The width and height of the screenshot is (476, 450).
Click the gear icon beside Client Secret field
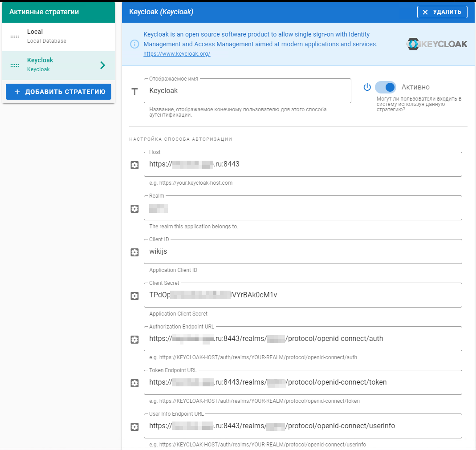pos(134,296)
